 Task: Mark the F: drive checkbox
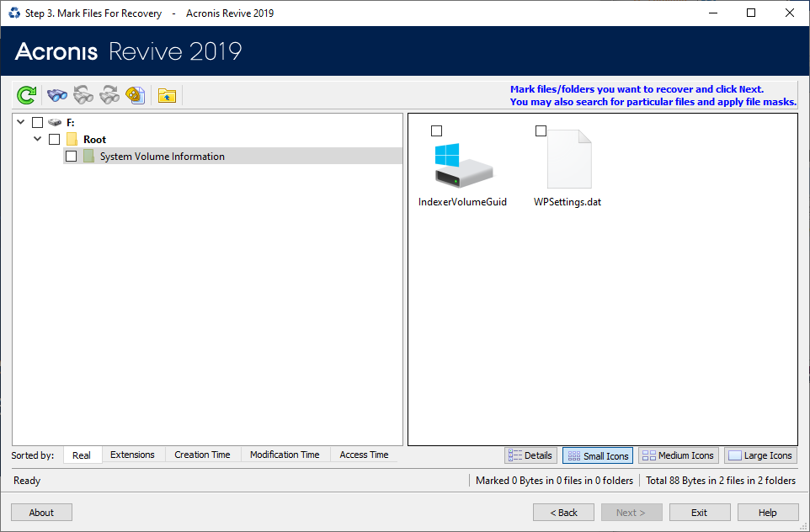tap(37, 122)
